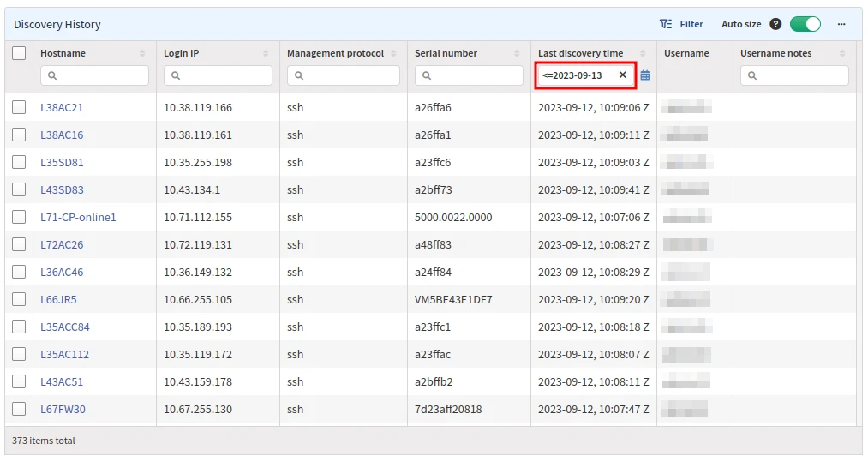
Task: Sort by Serial number column arrows
Action: [x=517, y=53]
